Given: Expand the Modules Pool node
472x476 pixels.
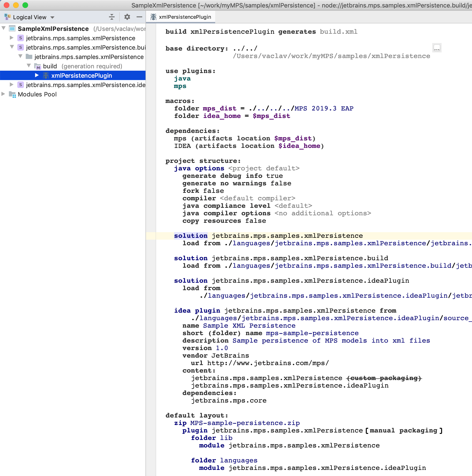Looking at the screenshot, I should pyautogui.click(x=3, y=94).
